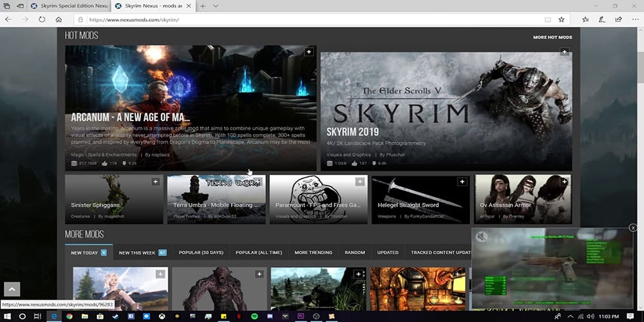
Task: Track the landscape mod thumbnail with plus icon
Action: pos(359,274)
